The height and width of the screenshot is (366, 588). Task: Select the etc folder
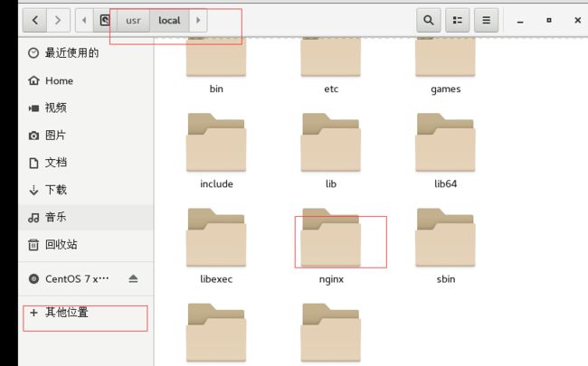331,57
